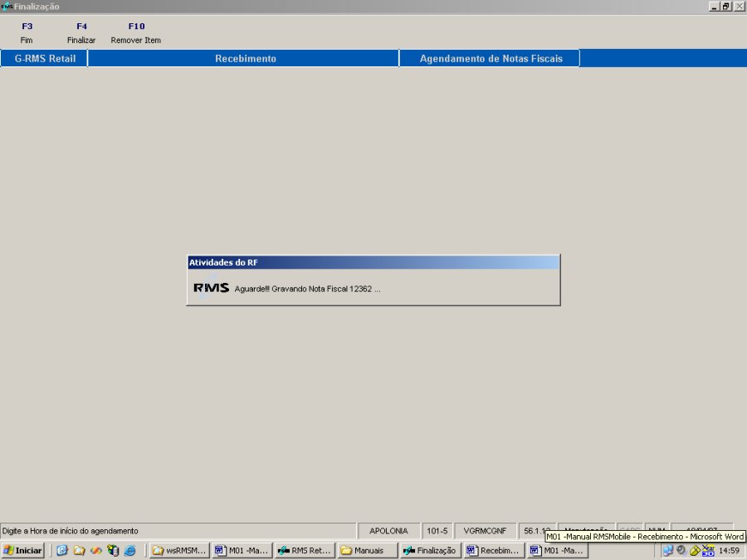
Task: Click the 101-5 status bar cell
Action: (x=437, y=530)
